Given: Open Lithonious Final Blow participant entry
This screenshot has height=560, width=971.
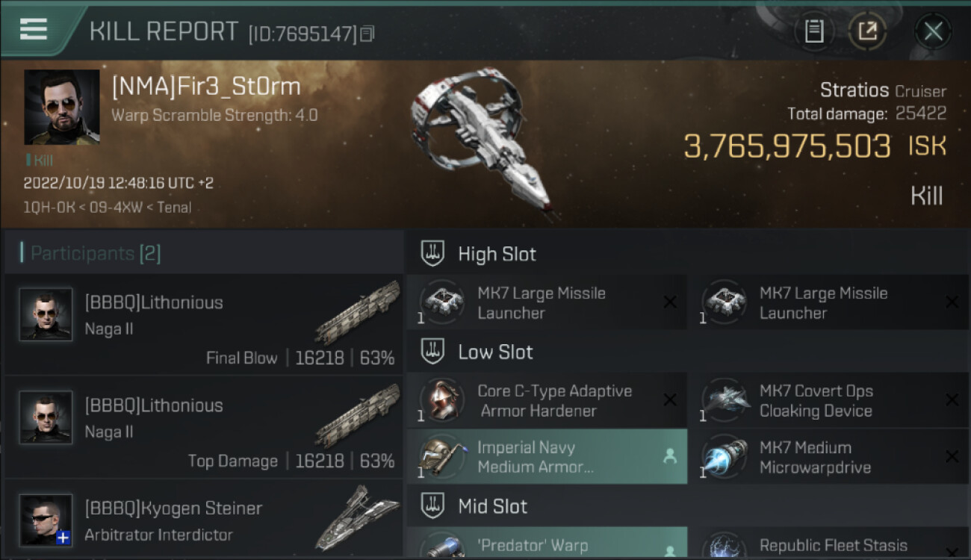Looking at the screenshot, I should [x=203, y=324].
